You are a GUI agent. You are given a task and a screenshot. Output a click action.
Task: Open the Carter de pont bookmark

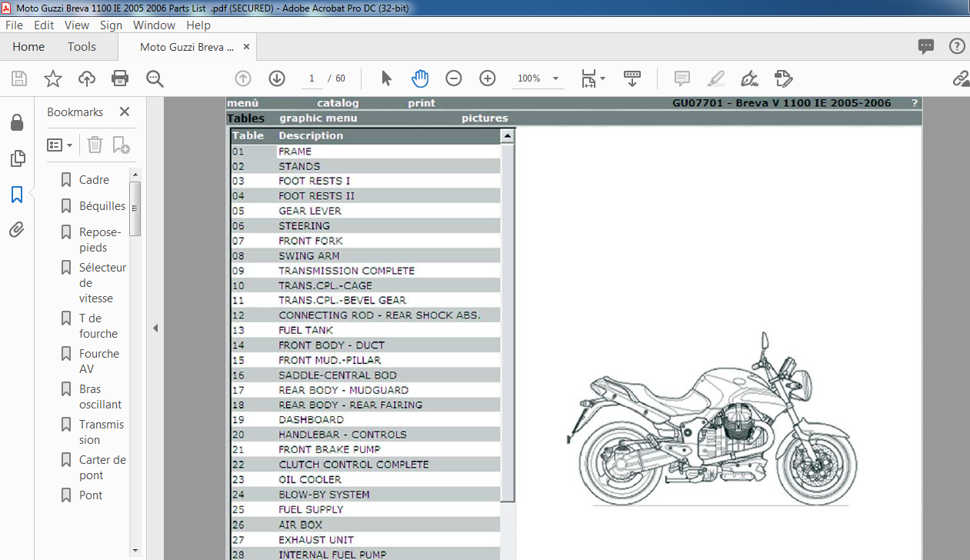pos(102,468)
